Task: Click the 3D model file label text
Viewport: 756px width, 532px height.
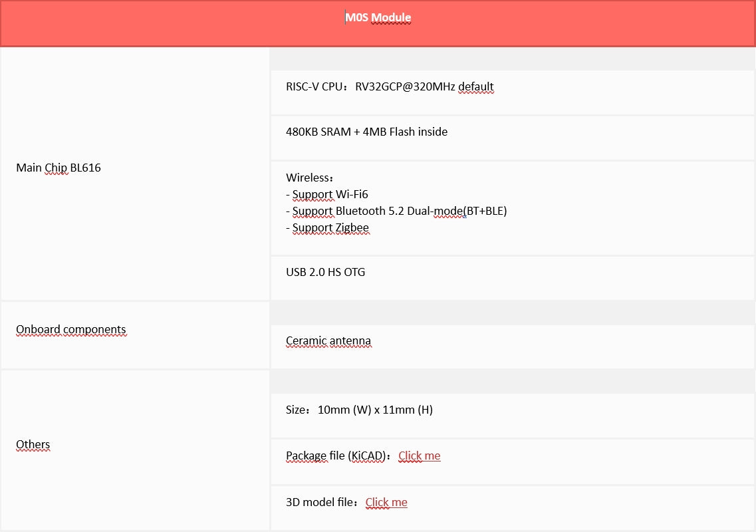Action: pyautogui.click(x=322, y=502)
